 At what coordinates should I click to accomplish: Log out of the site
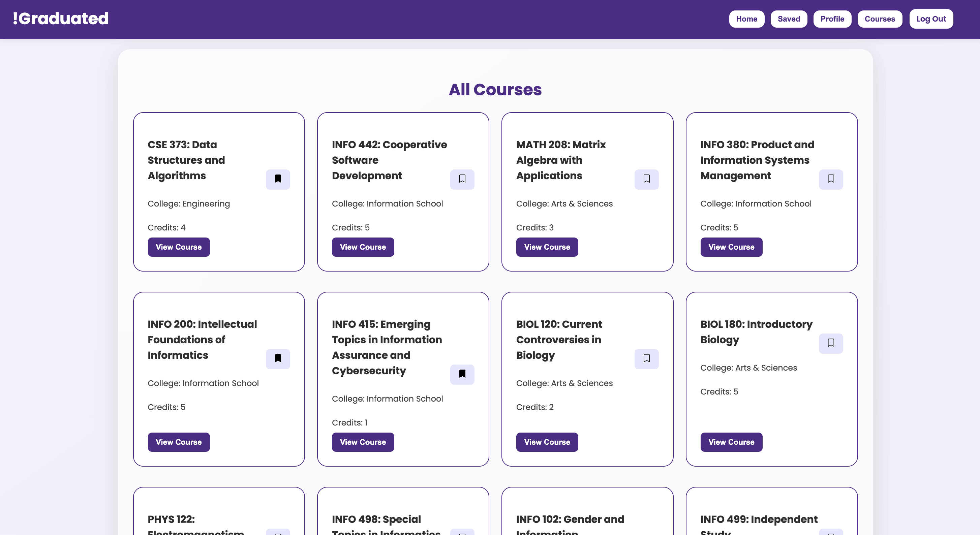click(x=931, y=19)
